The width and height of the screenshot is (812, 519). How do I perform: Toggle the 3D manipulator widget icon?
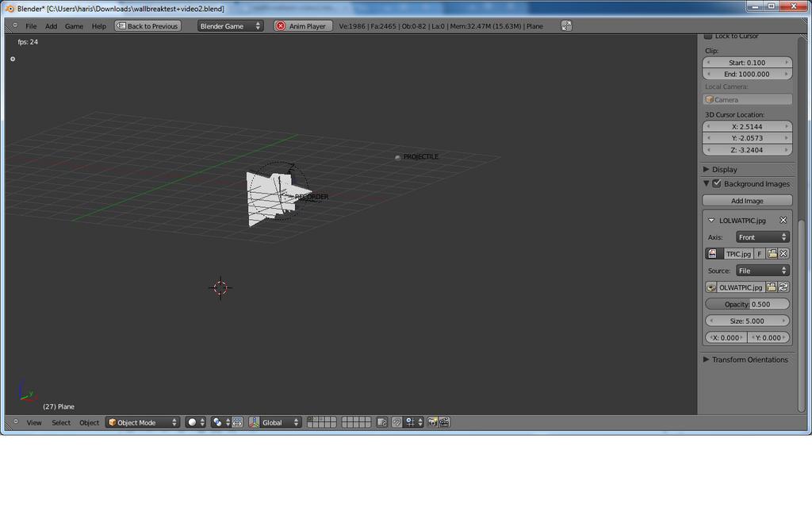(x=254, y=422)
